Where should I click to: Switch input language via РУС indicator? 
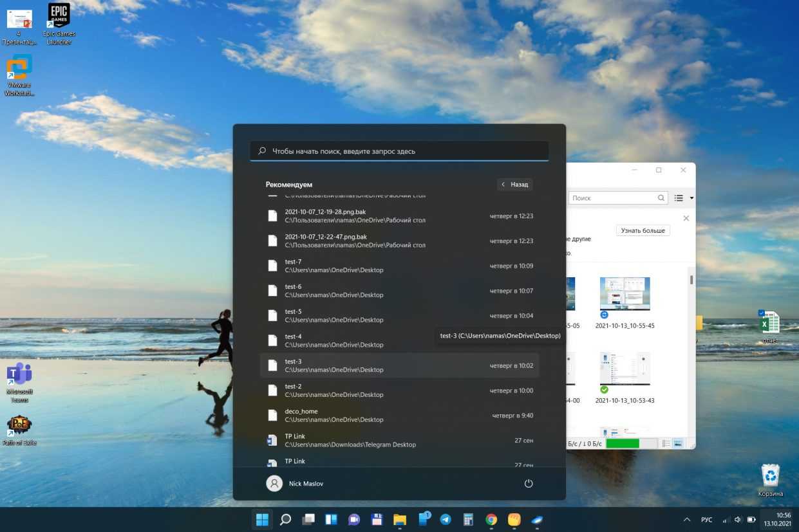tap(706, 519)
